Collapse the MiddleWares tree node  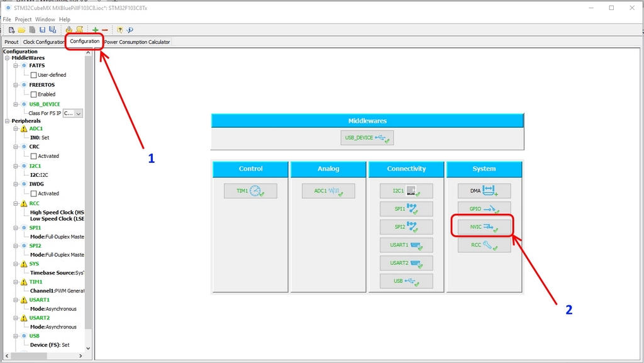(8, 58)
